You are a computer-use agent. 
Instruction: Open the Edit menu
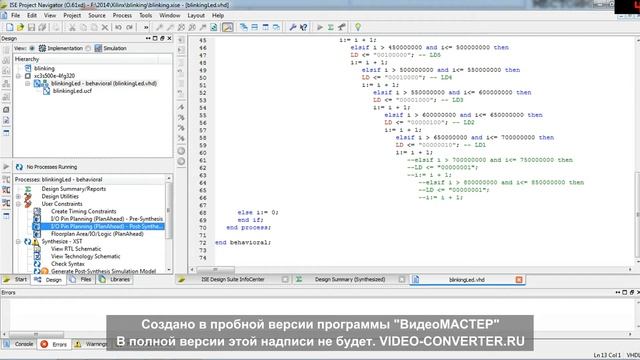point(32,16)
